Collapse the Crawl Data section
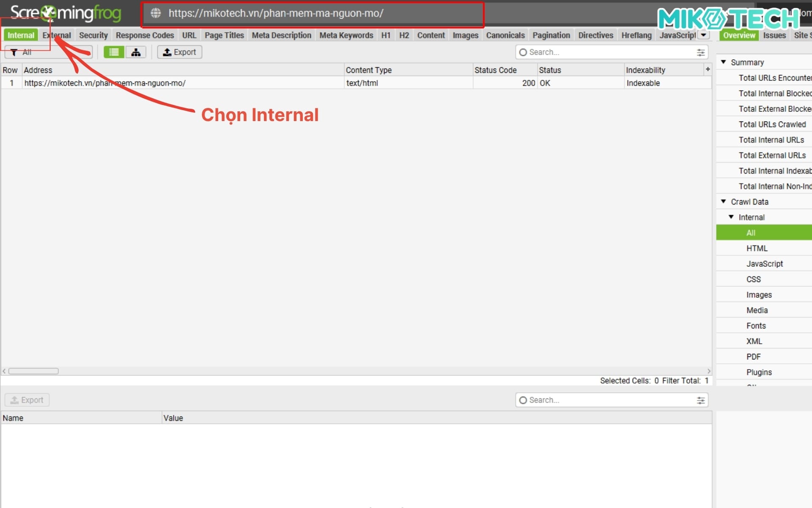 coord(723,202)
